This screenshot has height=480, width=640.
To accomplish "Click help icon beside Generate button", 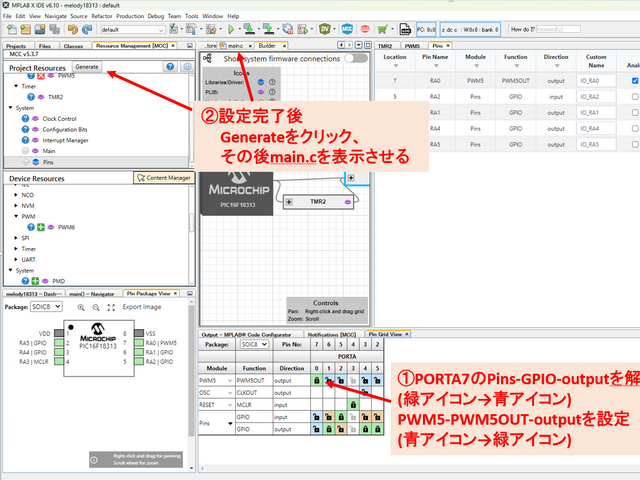I will click(x=170, y=67).
